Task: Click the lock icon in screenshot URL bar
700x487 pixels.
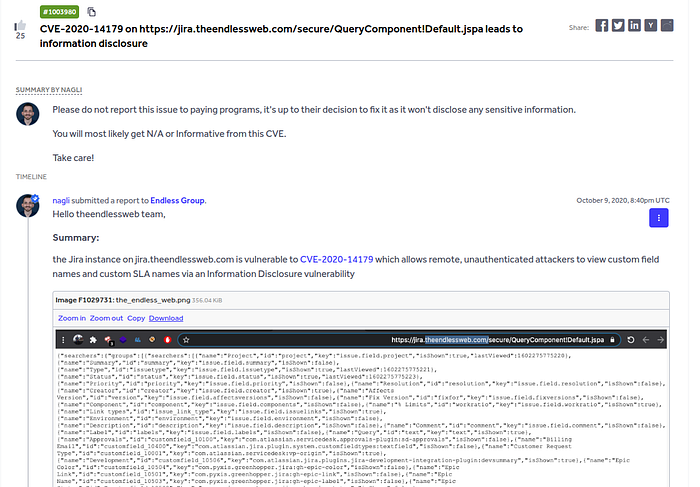Action: pos(612,340)
